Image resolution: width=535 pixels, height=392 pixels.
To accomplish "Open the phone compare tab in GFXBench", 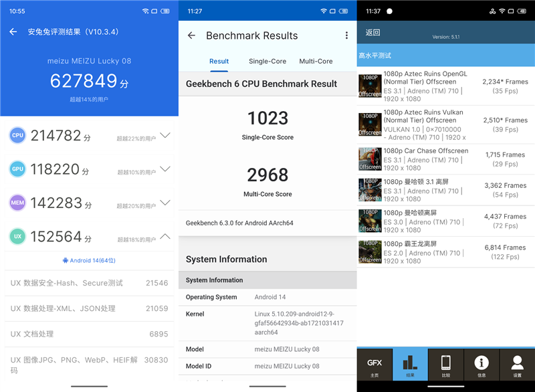I will pyautogui.click(x=446, y=365).
